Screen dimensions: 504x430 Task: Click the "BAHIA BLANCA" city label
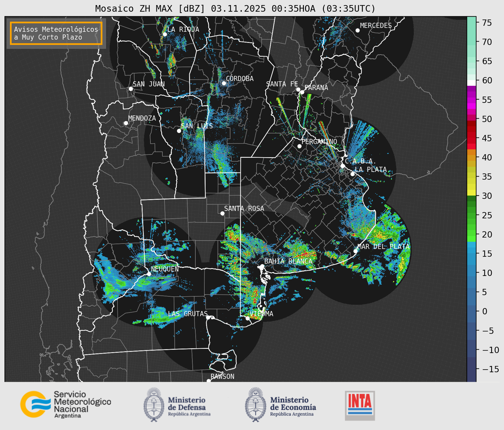288,261
